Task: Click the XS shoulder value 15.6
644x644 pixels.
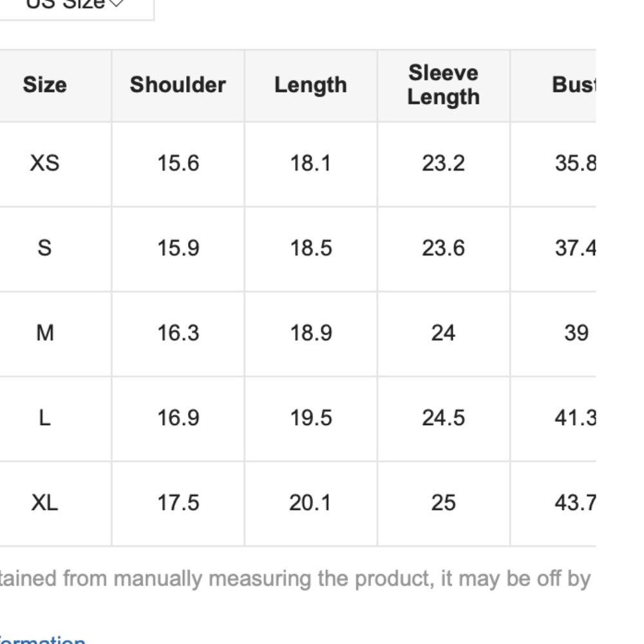Action: click(178, 164)
